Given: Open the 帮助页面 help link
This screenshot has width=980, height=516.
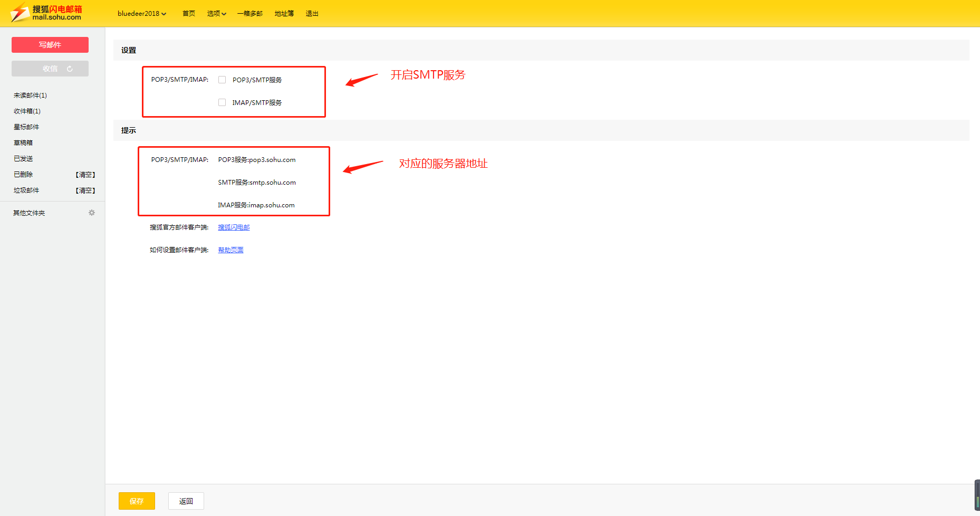Looking at the screenshot, I should click(x=230, y=250).
